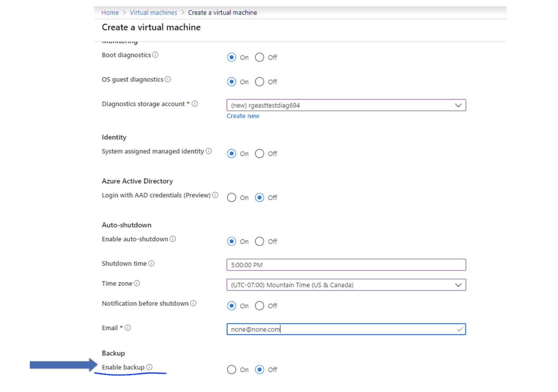Click the Create new storage account link
Image resolution: width=558 pixels, height=392 pixels.
pyautogui.click(x=243, y=116)
